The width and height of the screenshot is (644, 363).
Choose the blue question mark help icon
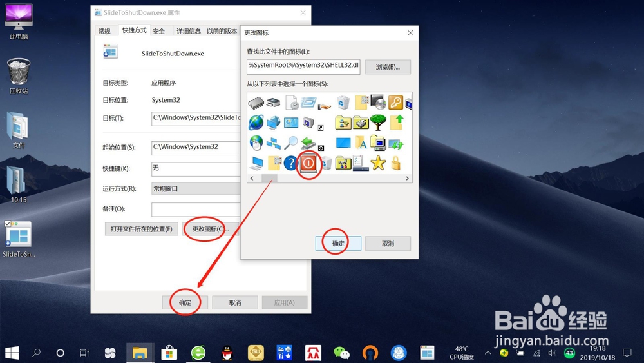click(290, 163)
